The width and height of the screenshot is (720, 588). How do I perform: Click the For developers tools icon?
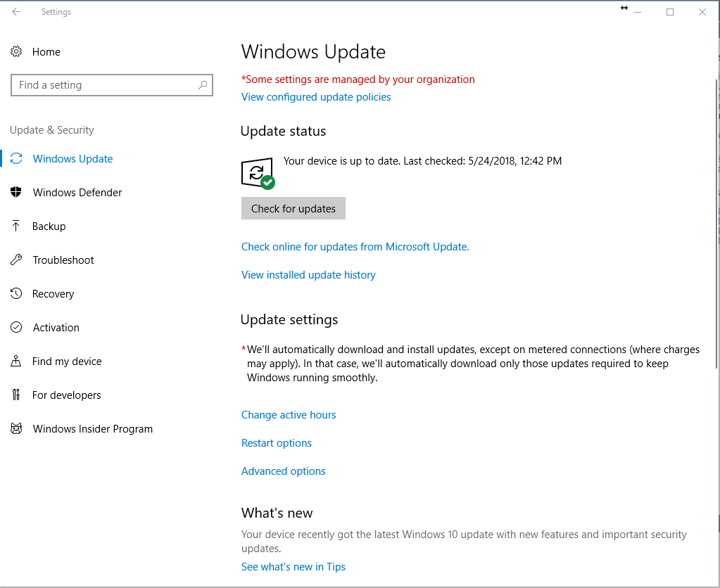click(x=16, y=395)
